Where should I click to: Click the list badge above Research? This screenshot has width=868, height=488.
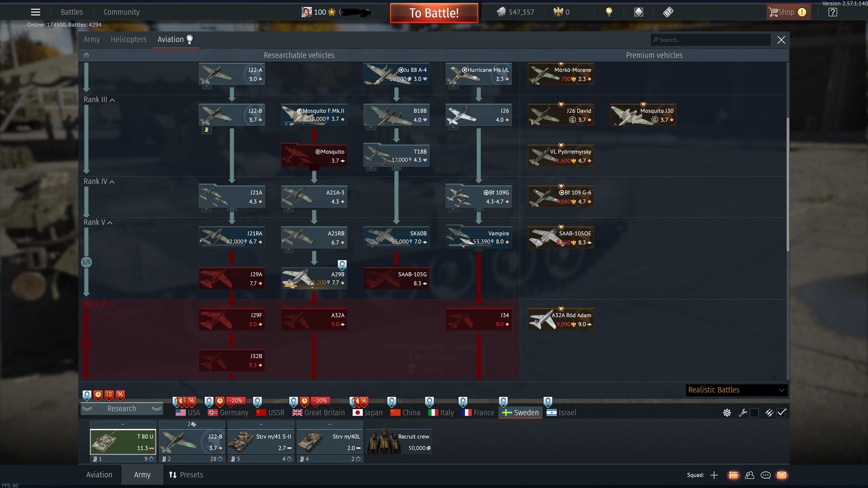click(x=109, y=395)
